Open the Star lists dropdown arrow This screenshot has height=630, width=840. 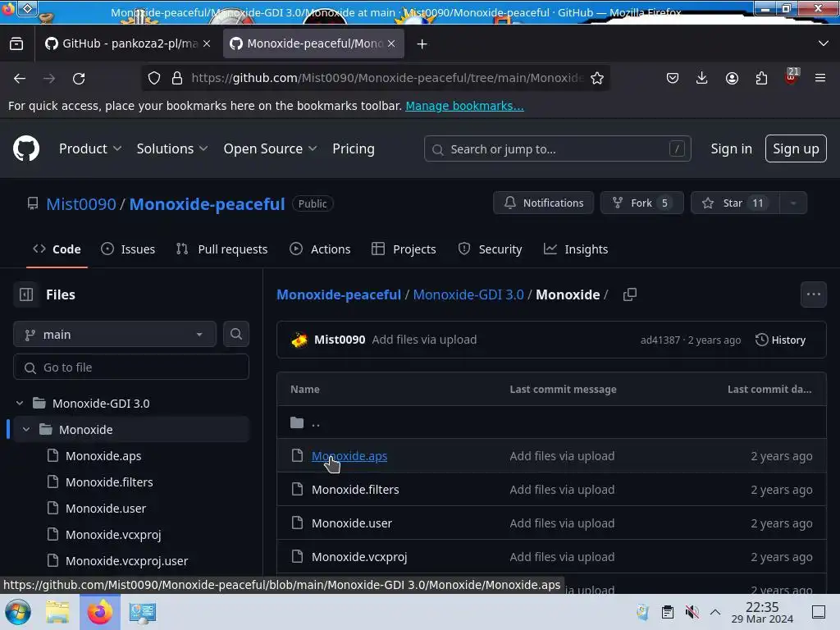click(793, 203)
